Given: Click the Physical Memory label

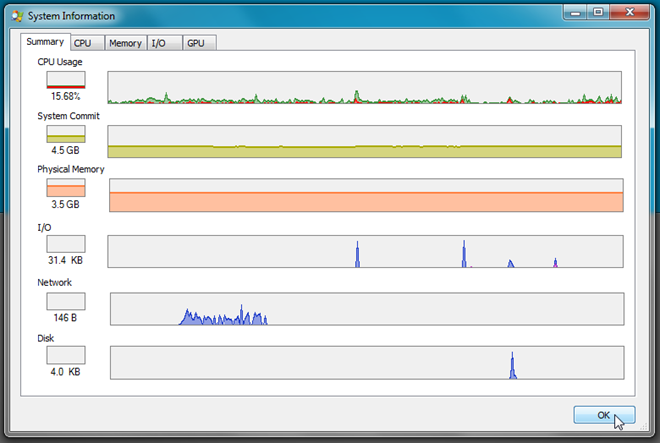Looking at the screenshot, I should click(71, 169).
